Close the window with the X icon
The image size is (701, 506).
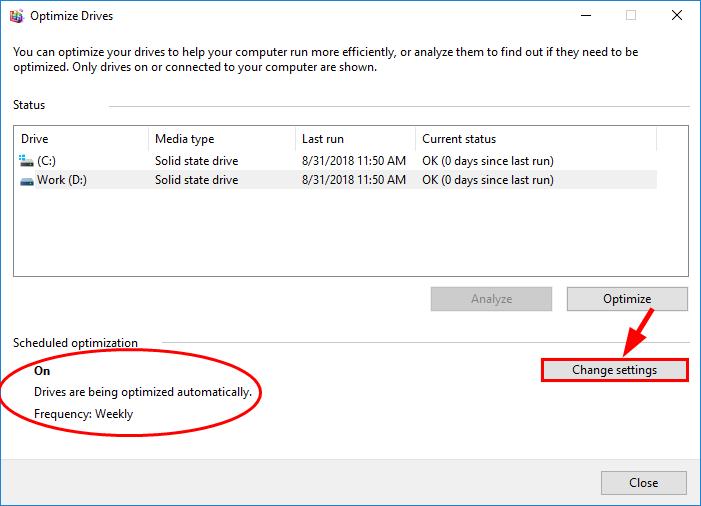[677, 16]
